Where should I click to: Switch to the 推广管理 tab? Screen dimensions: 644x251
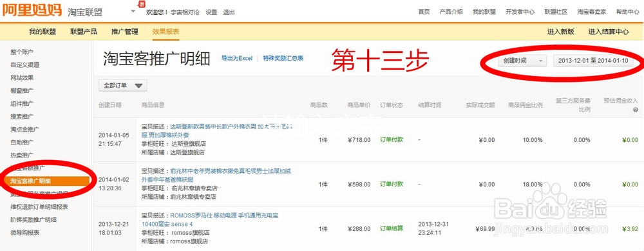(124, 32)
